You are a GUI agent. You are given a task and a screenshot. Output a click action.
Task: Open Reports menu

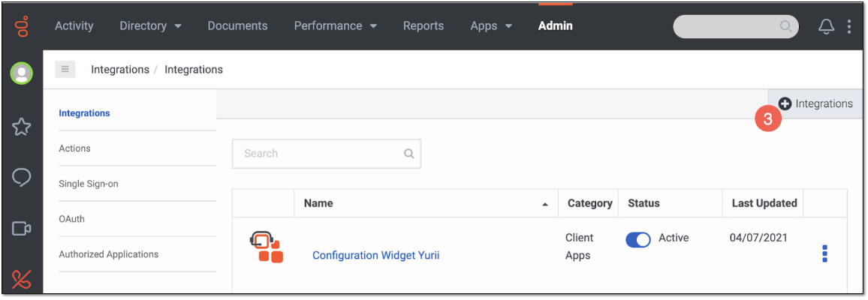[x=423, y=26]
